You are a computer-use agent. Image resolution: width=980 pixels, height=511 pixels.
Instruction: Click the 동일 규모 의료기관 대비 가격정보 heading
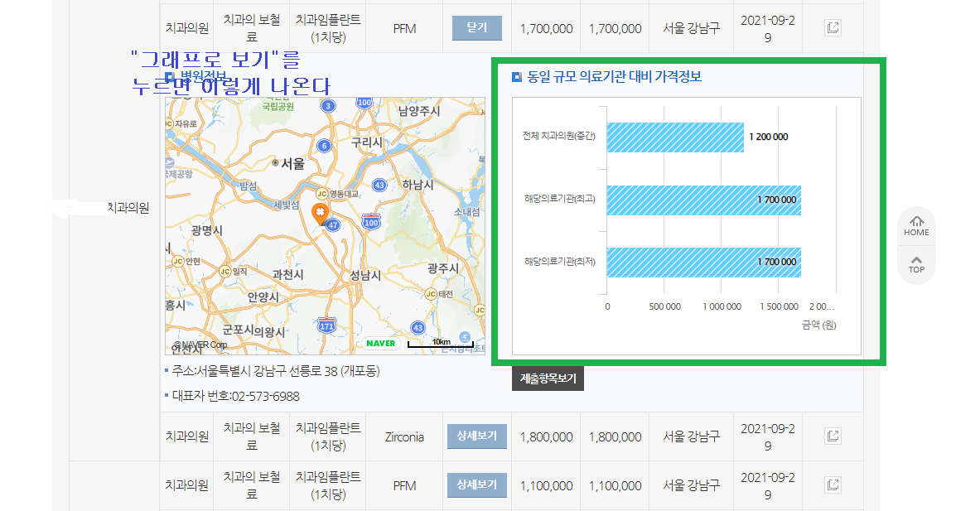click(x=614, y=77)
